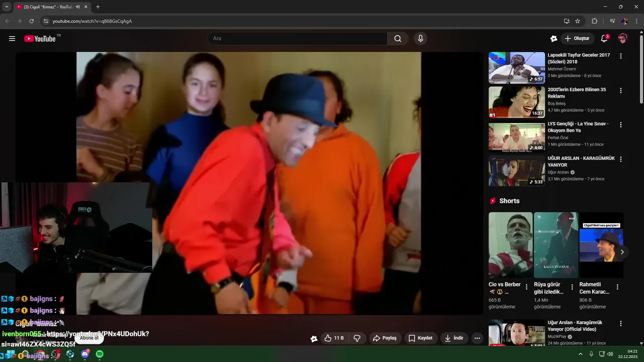Open Ferhat Özal channel link
644x362 pixels.
[x=558, y=138]
